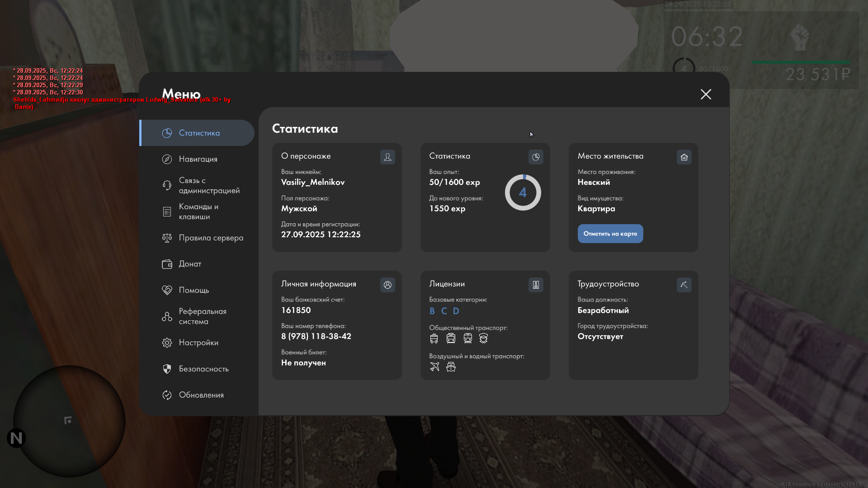This screenshot has height=488, width=868.
Task: Click the airplane license icon
Action: point(434,366)
